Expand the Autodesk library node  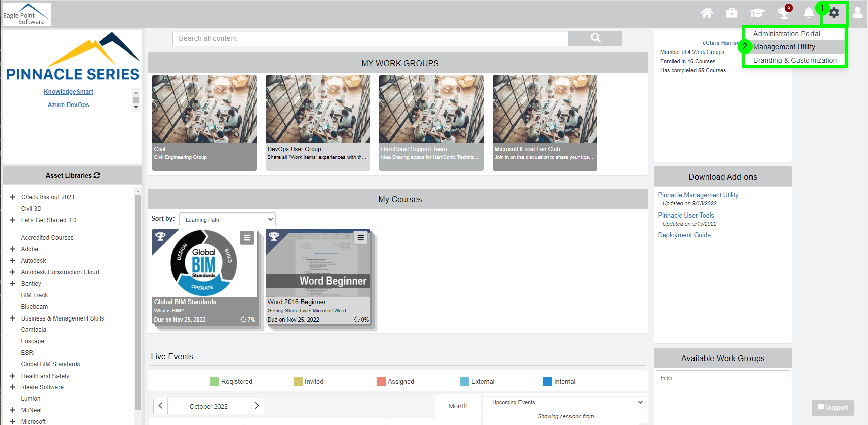point(12,261)
